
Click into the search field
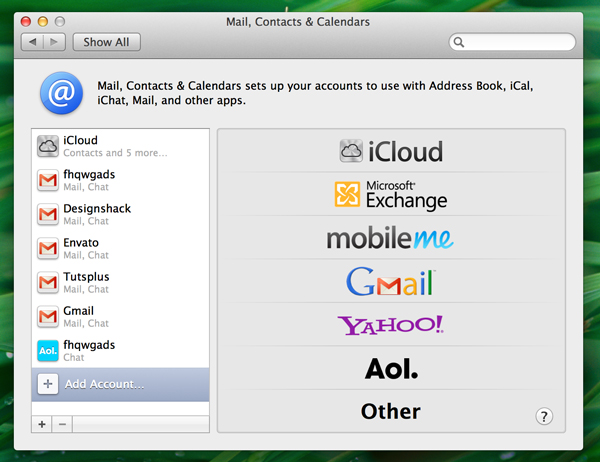[x=512, y=42]
